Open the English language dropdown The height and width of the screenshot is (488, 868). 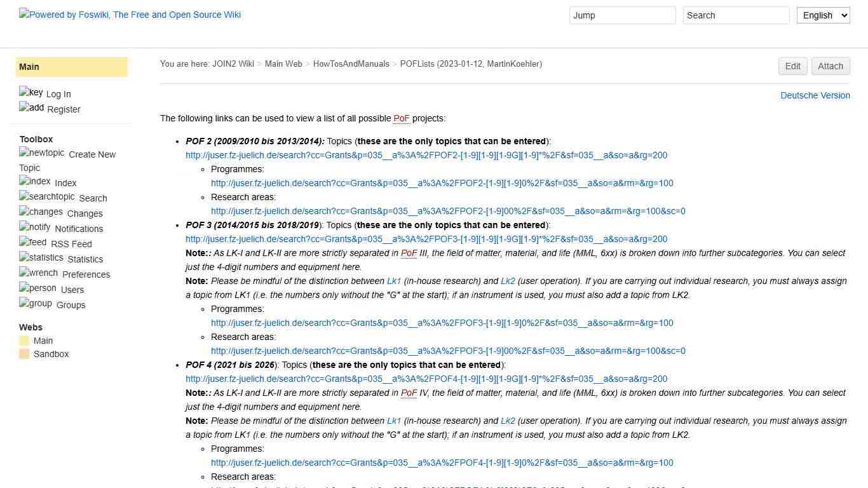click(823, 15)
